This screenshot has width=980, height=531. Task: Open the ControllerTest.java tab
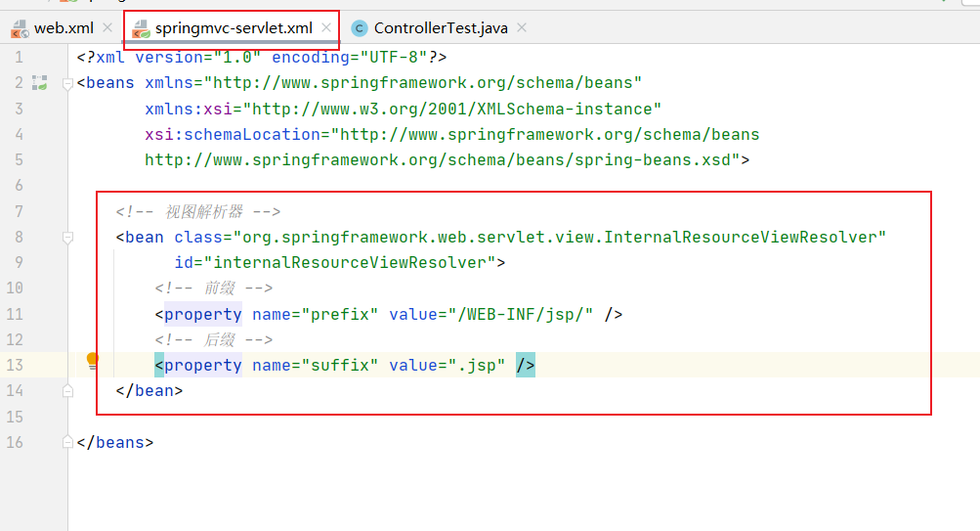440,28
